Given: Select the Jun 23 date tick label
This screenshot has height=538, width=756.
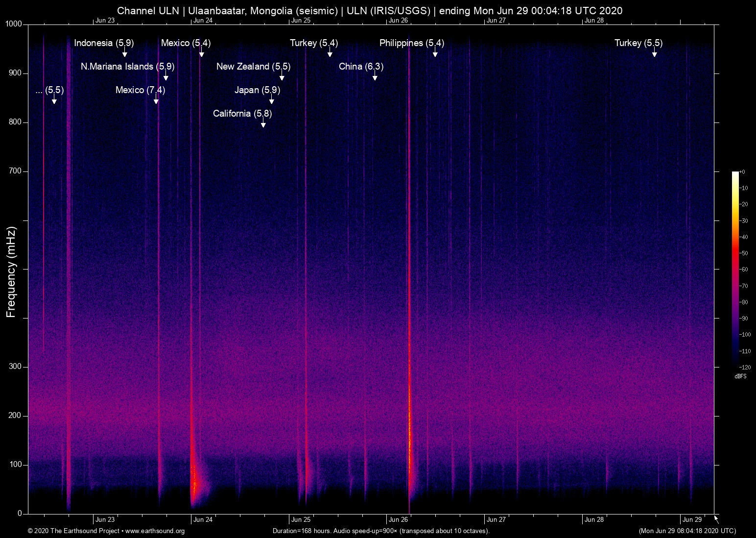Looking at the screenshot, I should click(105, 519).
